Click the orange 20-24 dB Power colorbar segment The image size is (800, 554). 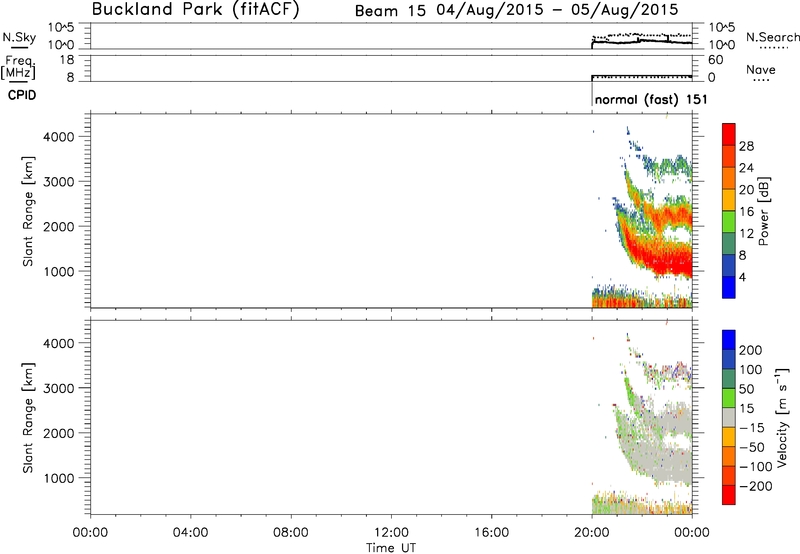[729, 178]
